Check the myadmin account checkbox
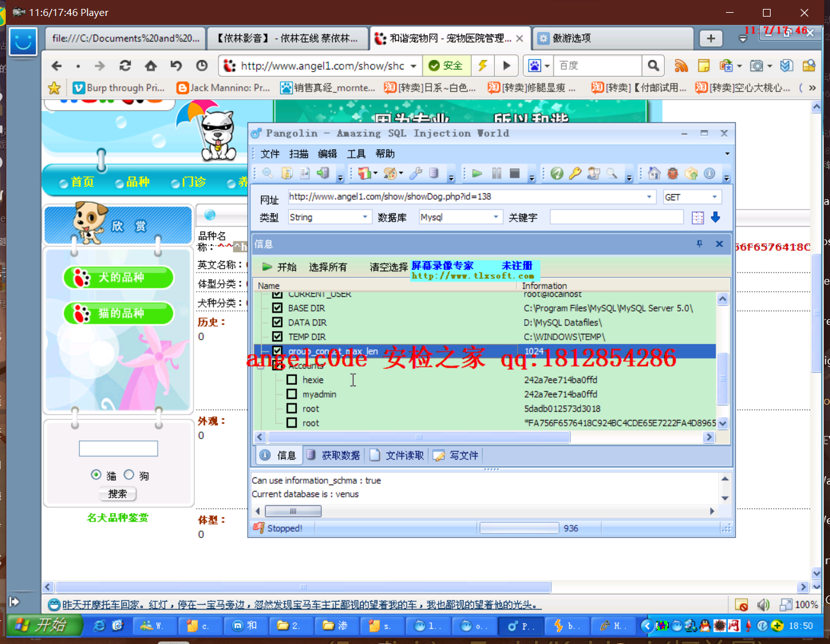Screen dimensions: 830x644 [292, 394]
